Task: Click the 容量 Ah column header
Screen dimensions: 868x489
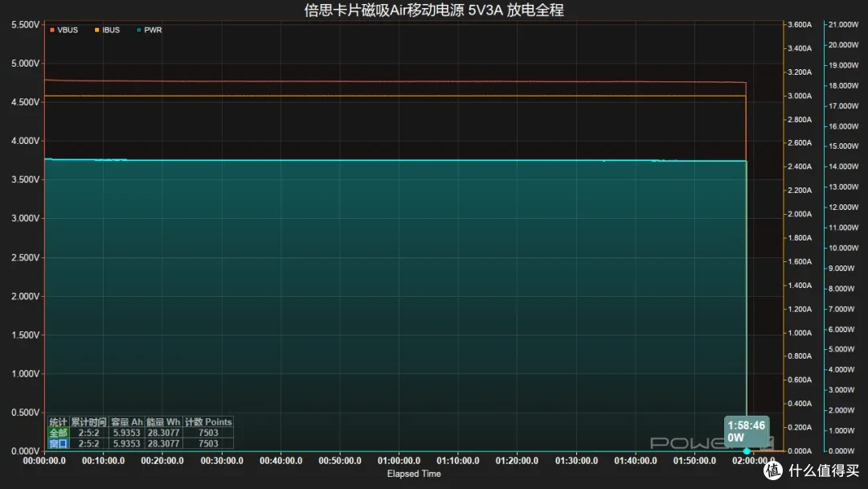Action: pyautogui.click(x=127, y=422)
